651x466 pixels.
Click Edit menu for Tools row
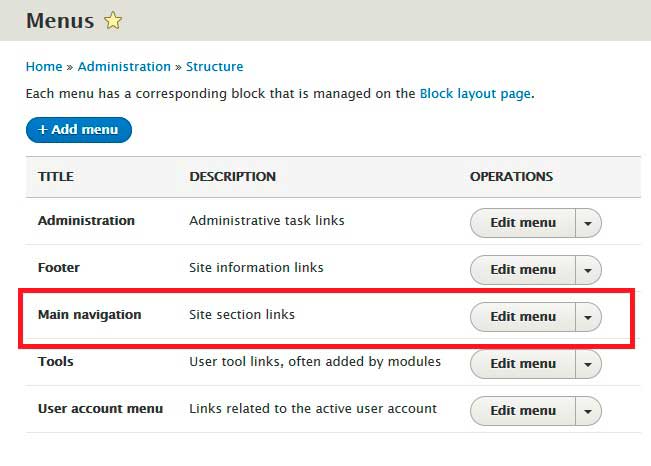pyautogui.click(x=522, y=364)
